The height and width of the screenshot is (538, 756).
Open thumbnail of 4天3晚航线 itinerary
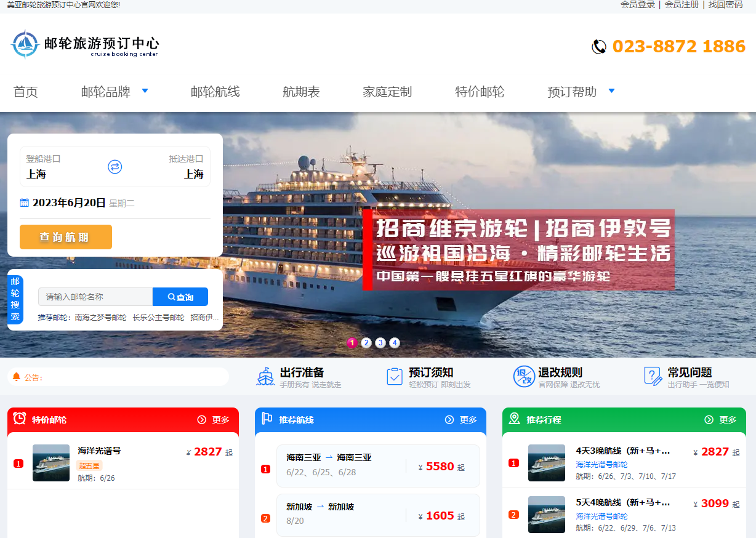tap(547, 463)
